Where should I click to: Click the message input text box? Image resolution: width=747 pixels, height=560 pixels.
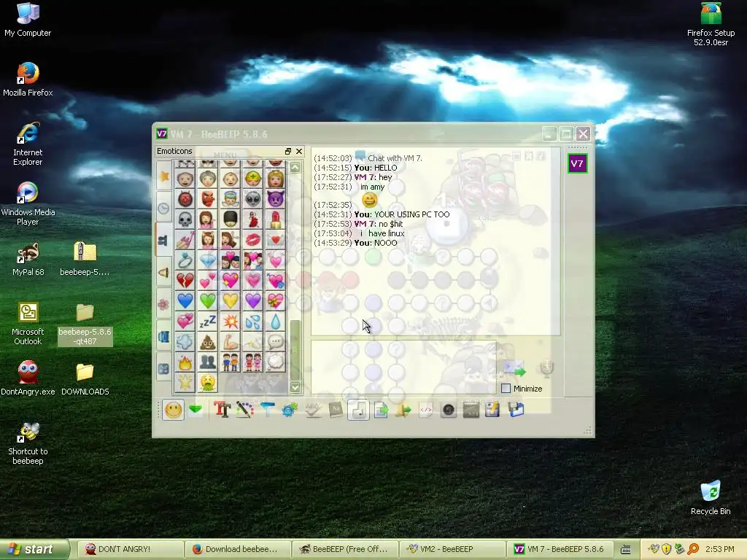pos(403,367)
